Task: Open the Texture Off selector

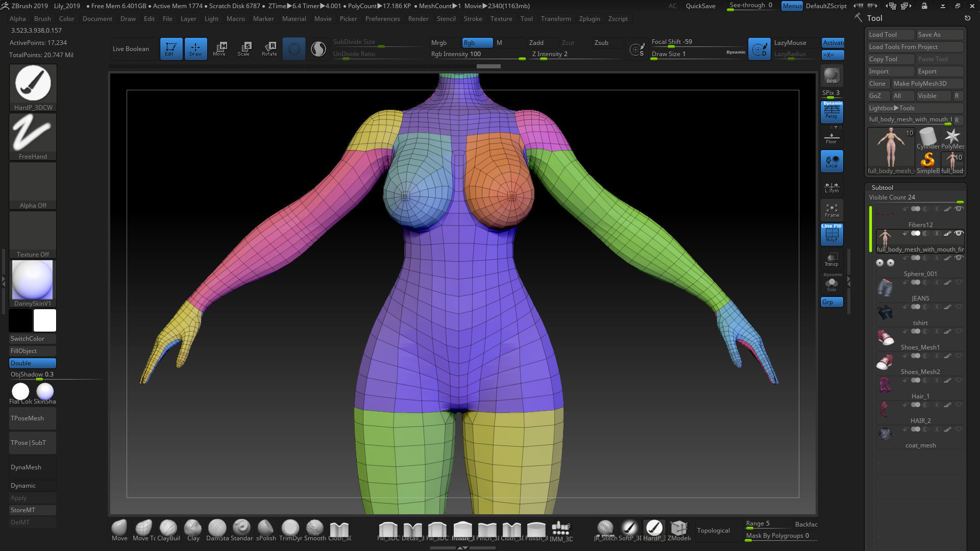Action: (x=33, y=235)
